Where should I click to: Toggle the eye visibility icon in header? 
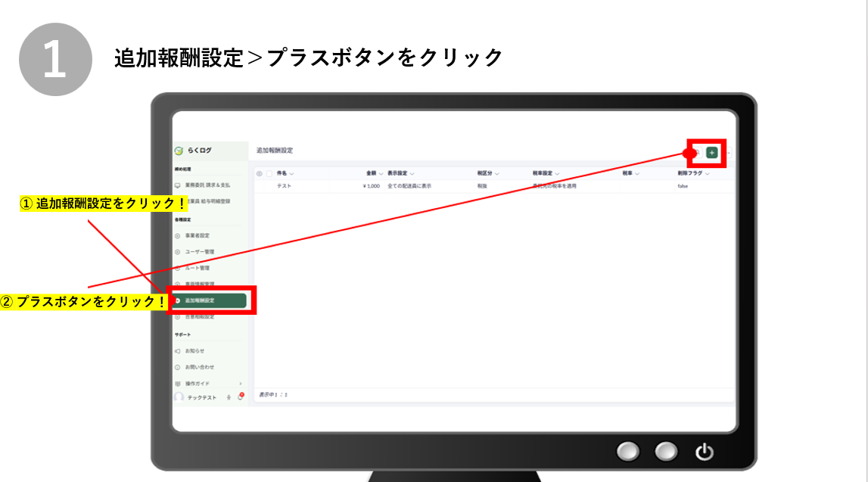click(260, 174)
